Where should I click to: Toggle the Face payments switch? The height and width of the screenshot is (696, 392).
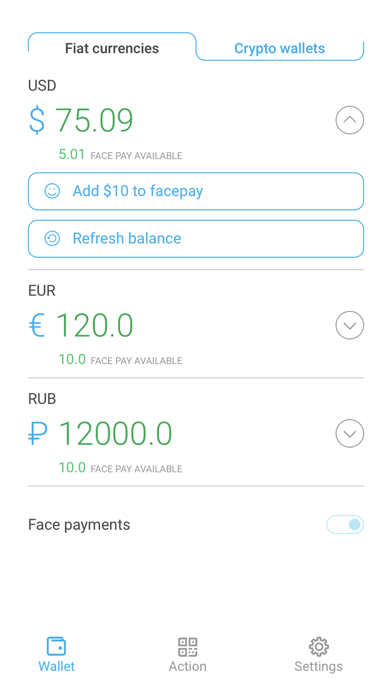click(345, 525)
